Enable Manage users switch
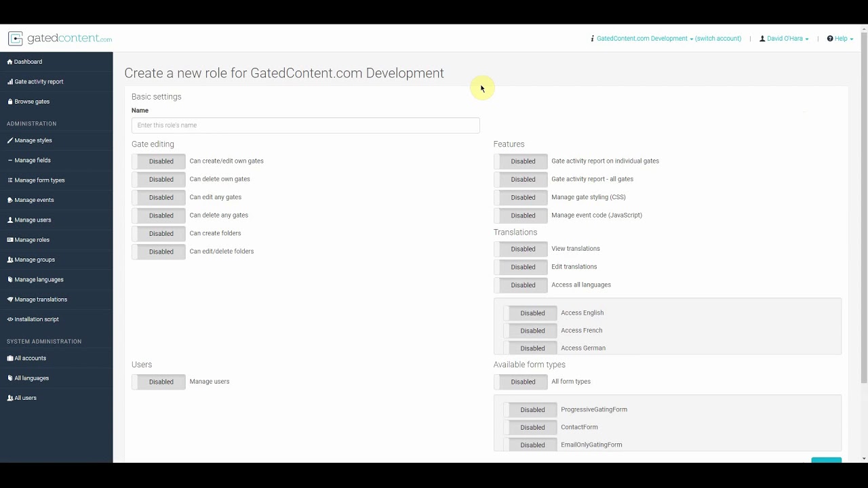Viewport: 868px width, 488px height. coord(159,382)
